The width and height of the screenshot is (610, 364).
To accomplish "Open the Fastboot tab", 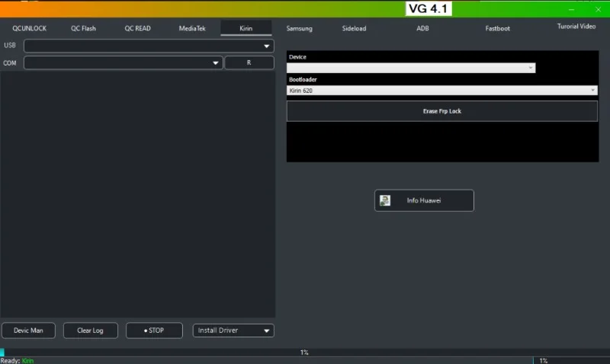I will [498, 28].
